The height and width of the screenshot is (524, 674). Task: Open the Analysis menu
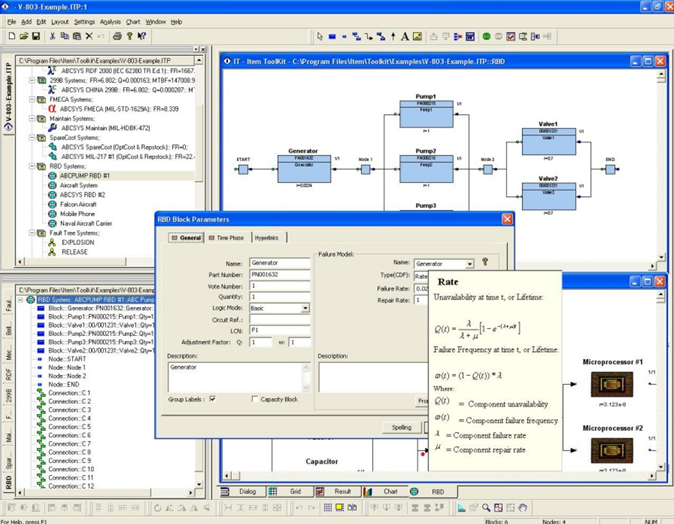click(x=110, y=21)
